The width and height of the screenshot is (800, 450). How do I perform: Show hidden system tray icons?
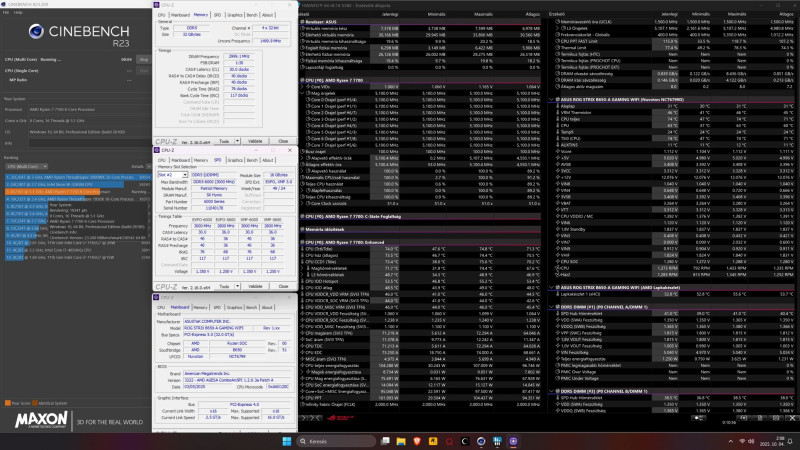(x=731, y=441)
